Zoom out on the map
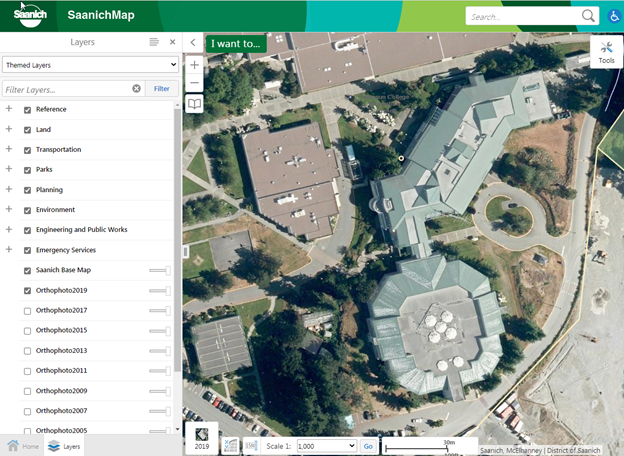Viewport: 624px width, 456px height. click(194, 83)
